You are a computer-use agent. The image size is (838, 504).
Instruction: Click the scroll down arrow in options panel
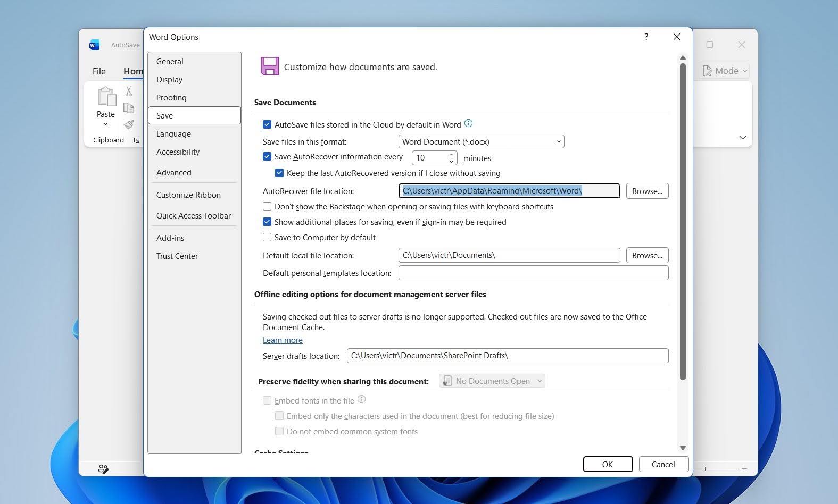click(x=683, y=448)
